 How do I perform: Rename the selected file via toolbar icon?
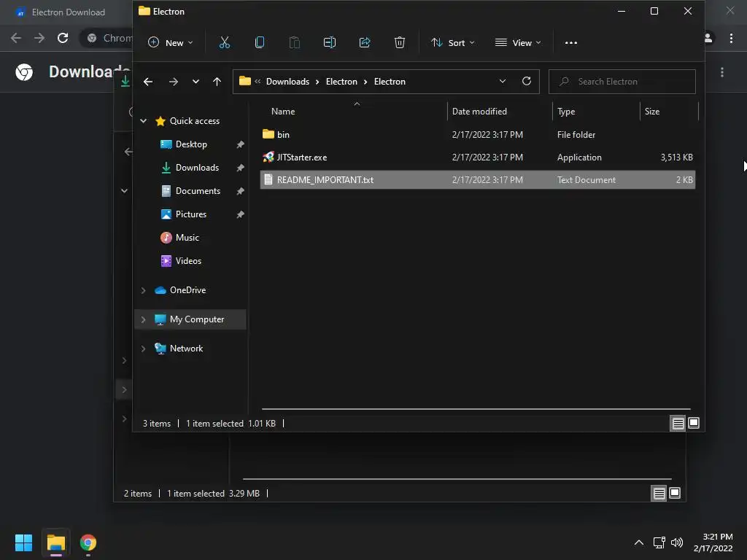(x=330, y=43)
